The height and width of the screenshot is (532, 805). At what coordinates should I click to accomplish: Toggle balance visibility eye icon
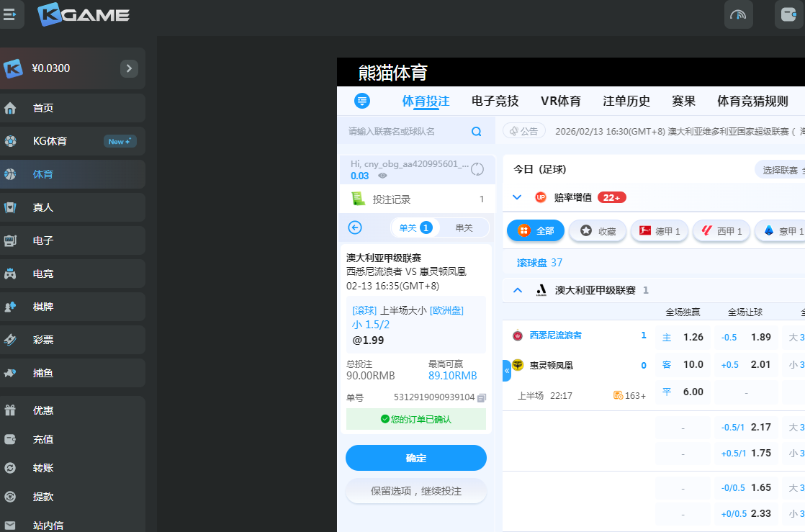pyautogui.click(x=383, y=176)
